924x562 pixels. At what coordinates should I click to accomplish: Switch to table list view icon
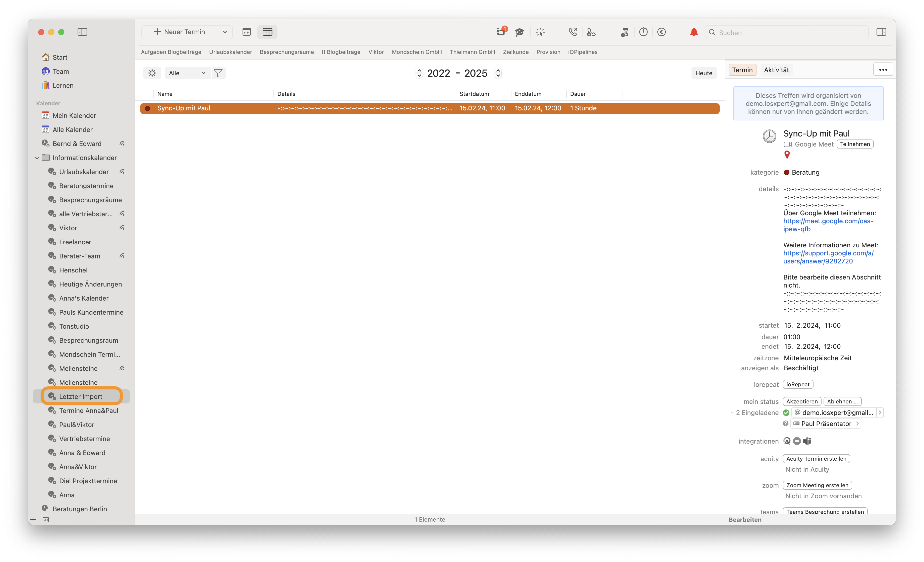pyautogui.click(x=267, y=32)
